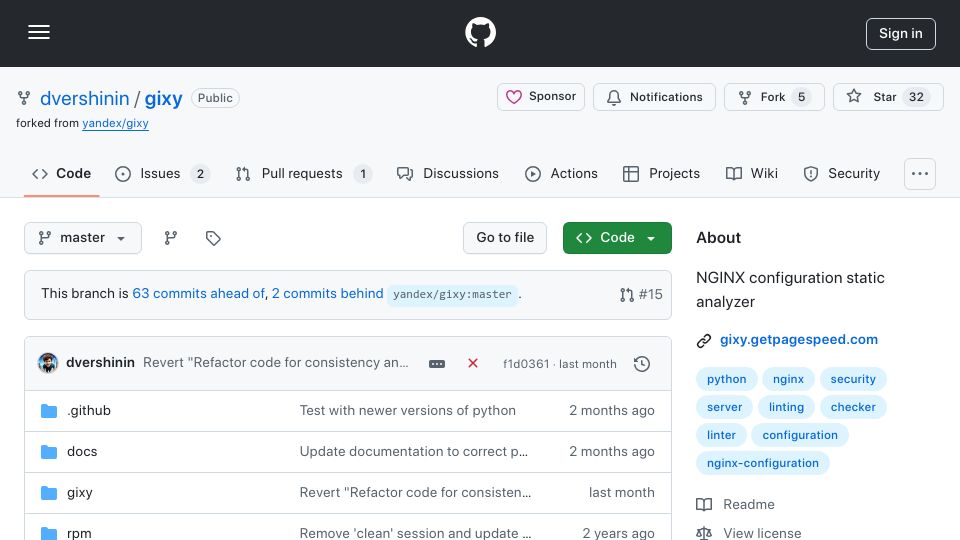
Task: Open Update documentation commit message
Action: (414, 452)
